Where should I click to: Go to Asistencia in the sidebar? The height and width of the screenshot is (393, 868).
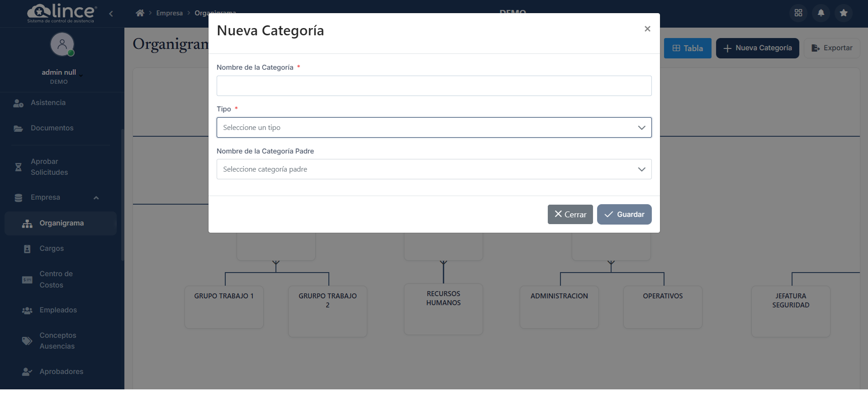tap(48, 103)
